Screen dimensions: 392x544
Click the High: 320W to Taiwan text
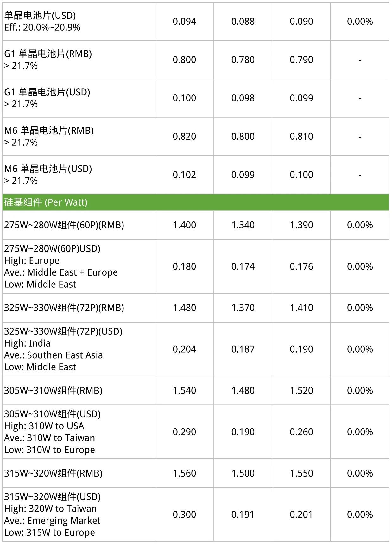50,509
